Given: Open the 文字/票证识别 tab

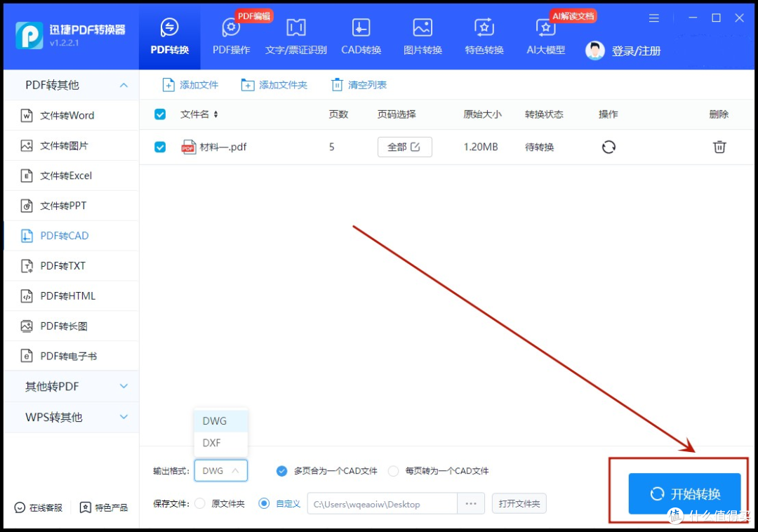Looking at the screenshot, I should click(296, 37).
